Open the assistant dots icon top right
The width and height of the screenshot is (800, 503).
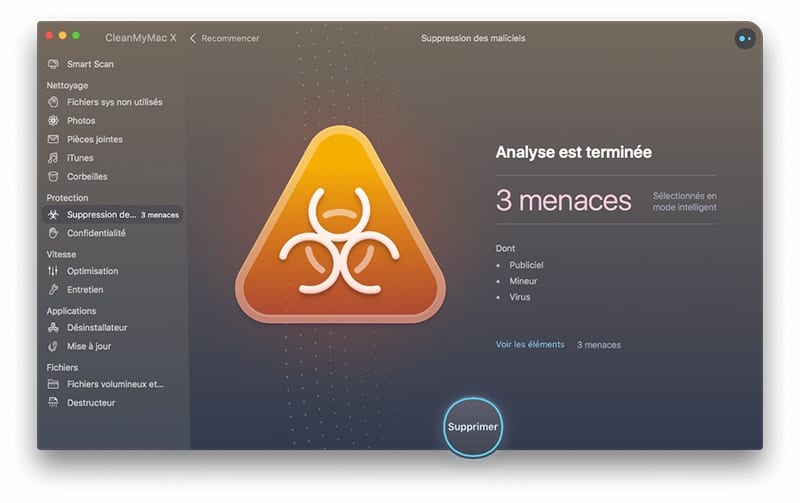[x=745, y=39]
